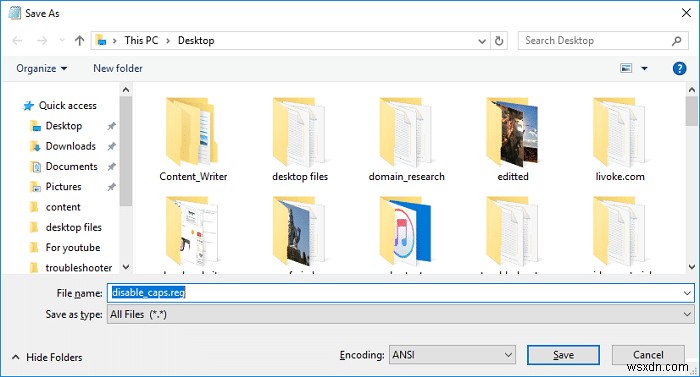Click the Save button

click(563, 355)
